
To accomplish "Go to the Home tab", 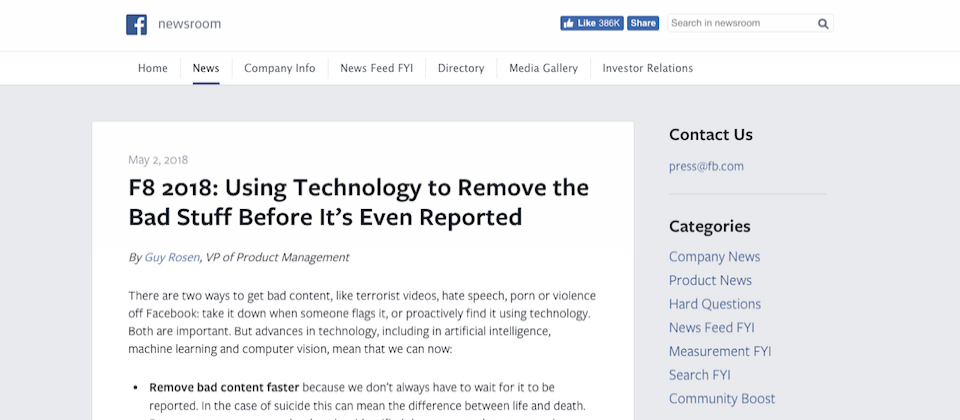I will (152, 68).
